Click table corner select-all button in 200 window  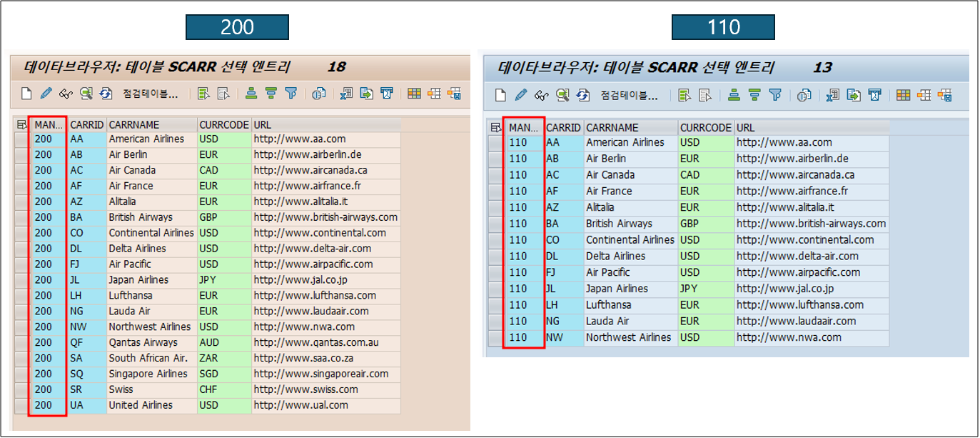pyautogui.click(x=21, y=124)
